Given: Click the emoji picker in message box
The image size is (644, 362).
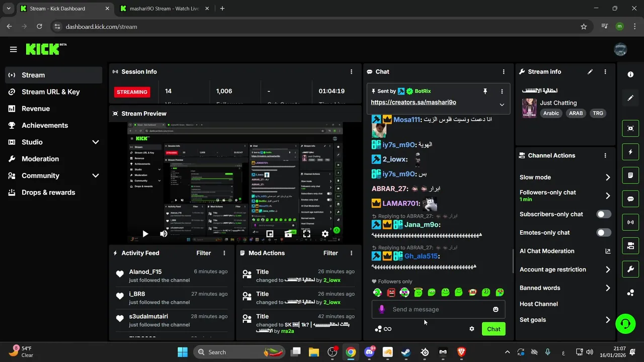Looking at the screenshot, I should [496, 310].
